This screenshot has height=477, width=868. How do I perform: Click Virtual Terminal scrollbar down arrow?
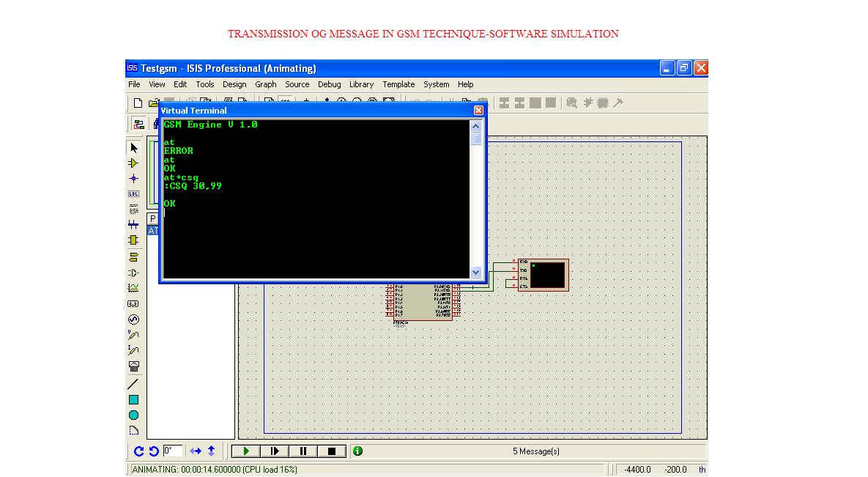(x=475, y=272)
